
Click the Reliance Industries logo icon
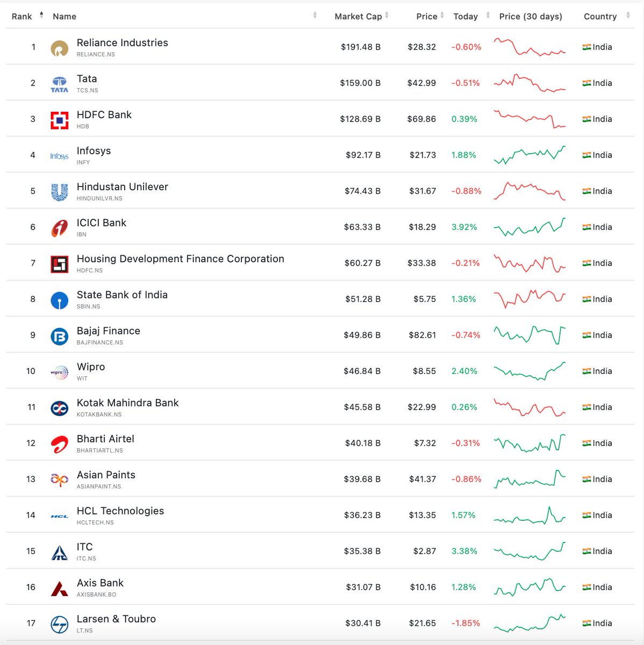[59, 48]
